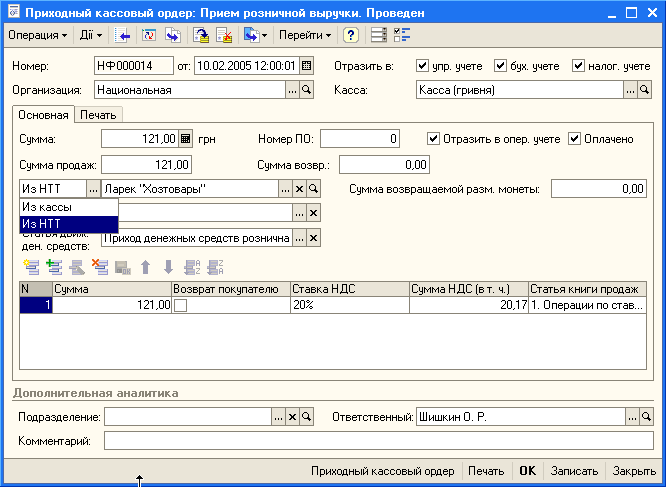The height and width of the screenshot is (487, 666).
Task: Uncheck the бух. учете checkbox
Action: coord(500,66)
